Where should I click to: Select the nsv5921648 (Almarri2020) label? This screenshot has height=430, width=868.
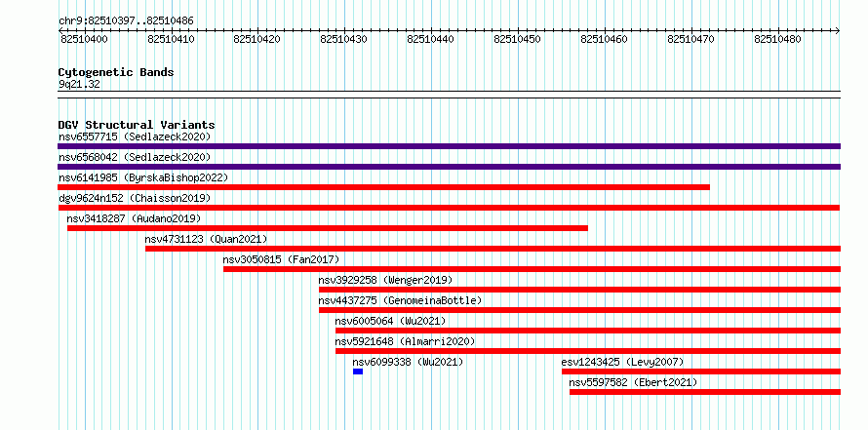405,341
